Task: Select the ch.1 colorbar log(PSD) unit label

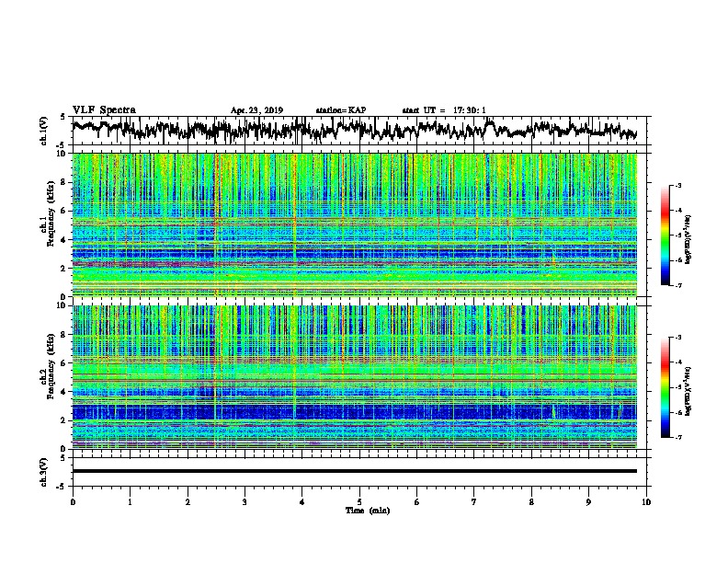Action: point(688,239)
